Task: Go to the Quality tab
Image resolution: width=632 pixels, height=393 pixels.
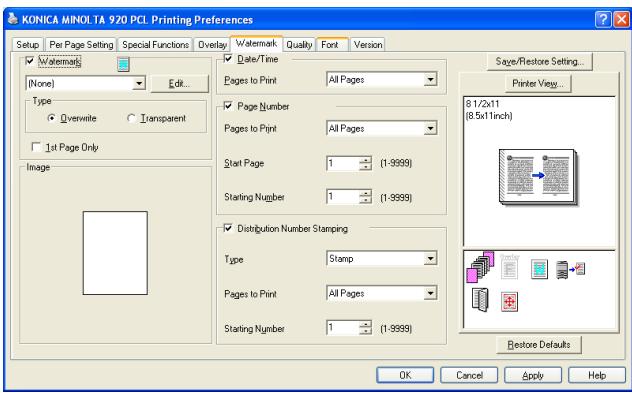Action: 299,45
